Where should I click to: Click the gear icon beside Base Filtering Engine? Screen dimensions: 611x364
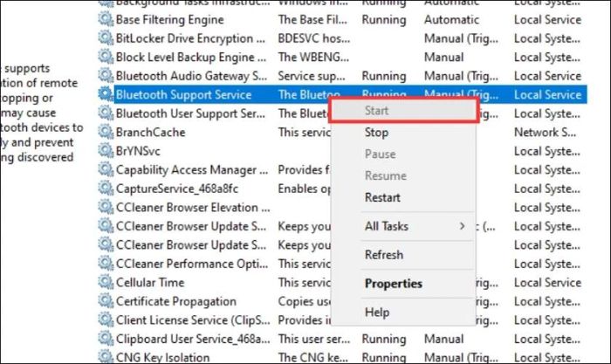[x=106, y=19]
